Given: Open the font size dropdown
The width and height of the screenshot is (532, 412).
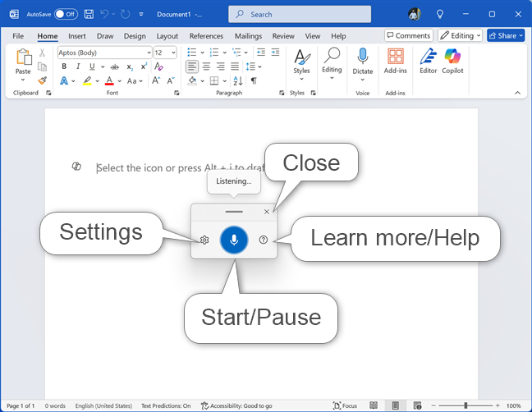Looking at the screenshot, I should click(173, 53).
